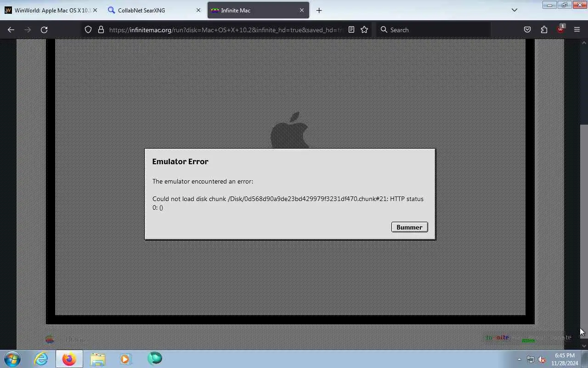The height and width of the screenshot is (368, 588).
Task: Dismiss the error with the Bummer button
Action: (409, 227)
